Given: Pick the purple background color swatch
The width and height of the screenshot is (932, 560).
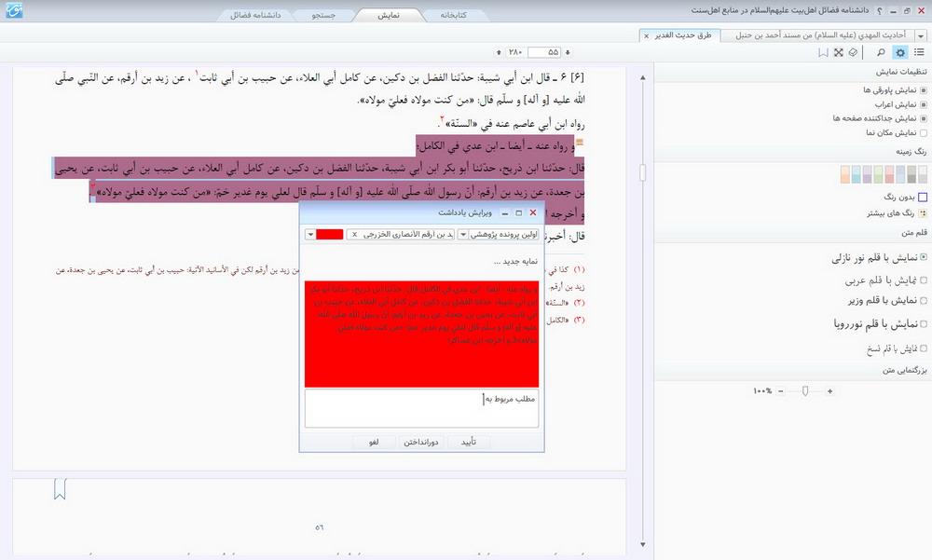Looking at the screenshot, I should (867, 174).
